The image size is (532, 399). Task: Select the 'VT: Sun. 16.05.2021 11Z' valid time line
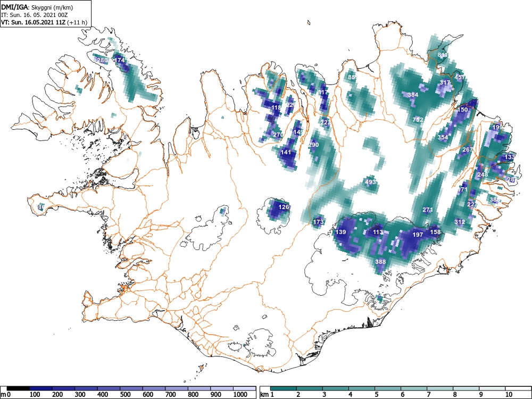[34, 22]
